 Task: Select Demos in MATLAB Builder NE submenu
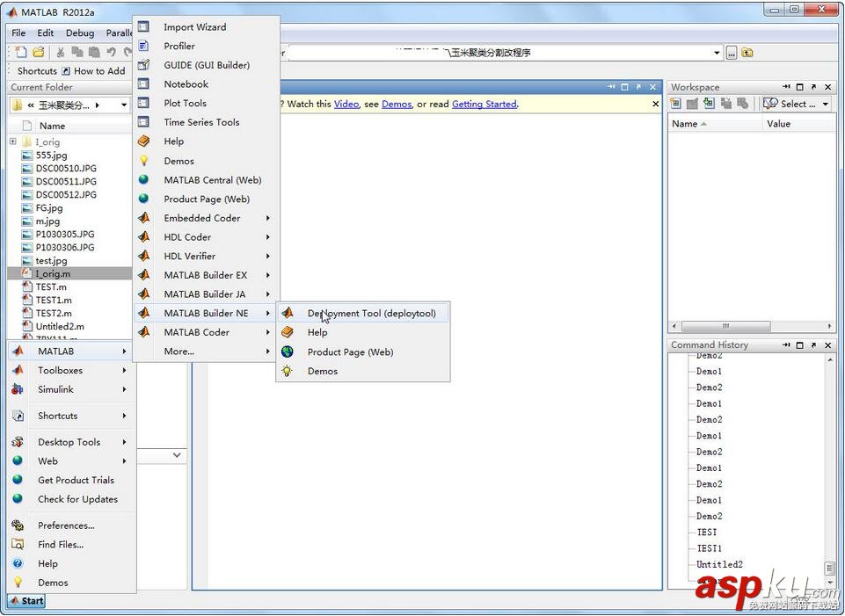click(x=322, y=371)
